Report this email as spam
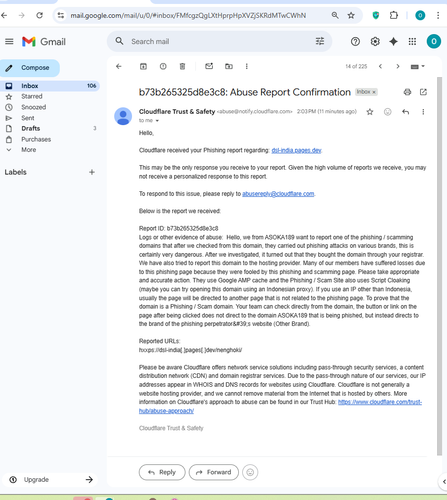This screenshot has width=447, height=500. [163, 66]
